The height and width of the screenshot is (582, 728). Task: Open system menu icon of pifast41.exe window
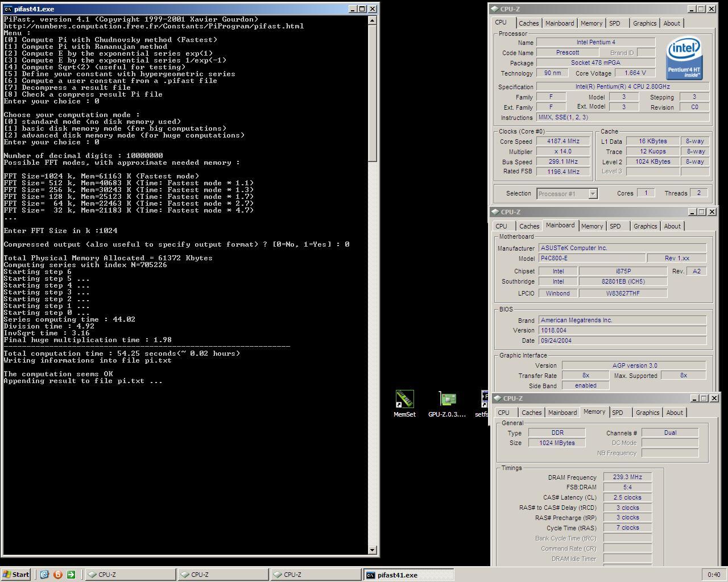[7, 9]
